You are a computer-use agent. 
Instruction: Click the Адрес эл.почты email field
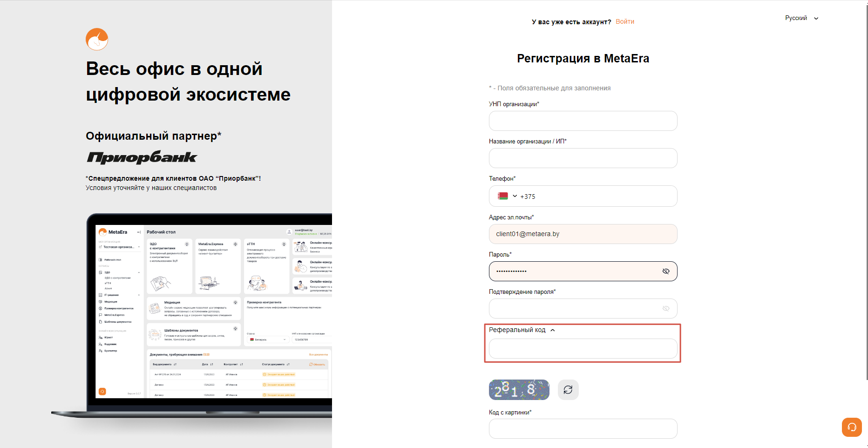click(583, 234)
